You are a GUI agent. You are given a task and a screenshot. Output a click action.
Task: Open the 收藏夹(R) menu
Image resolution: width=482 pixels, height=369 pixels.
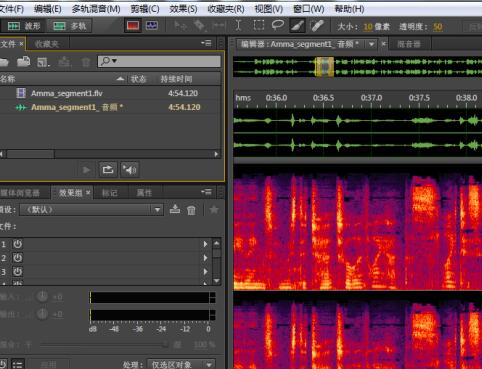coord(226,9)
